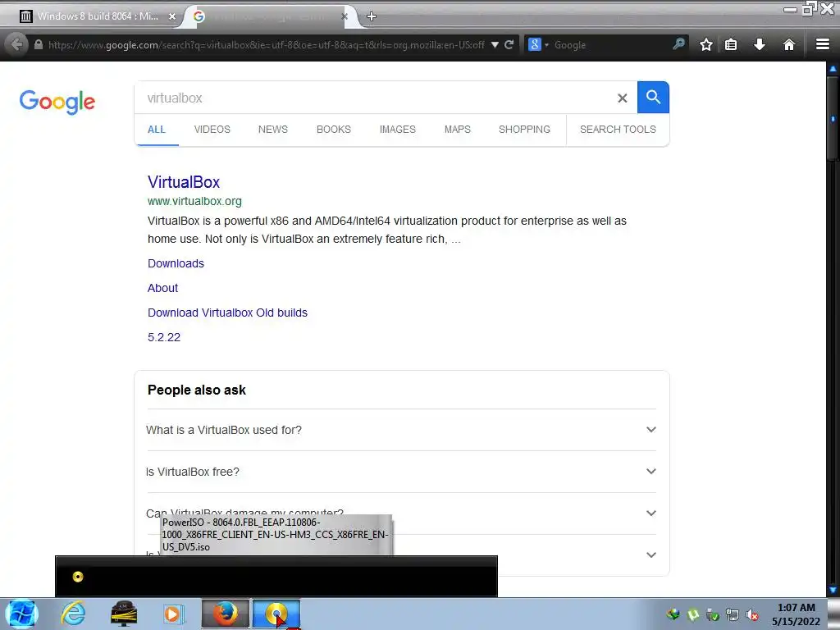
Task: Click the Google logo
Action: pyautogui.click(x=57, y=102)
